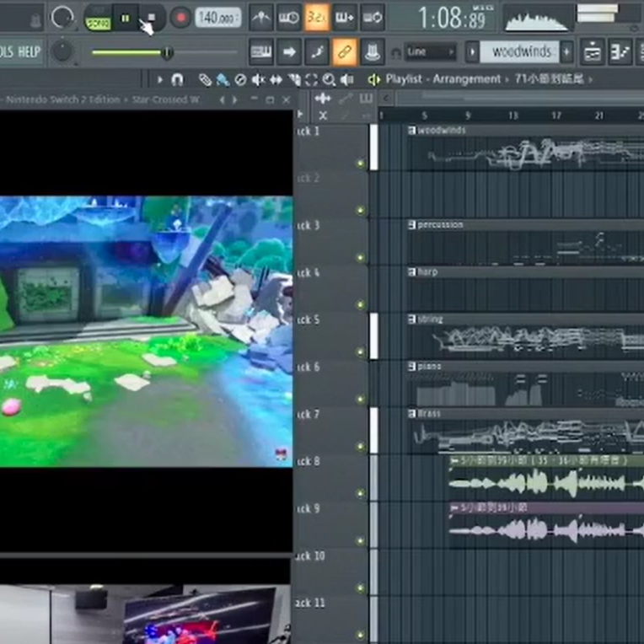Enable step editing mode icon
This screenshot has width=644, height=644.
tap(317, 51)
